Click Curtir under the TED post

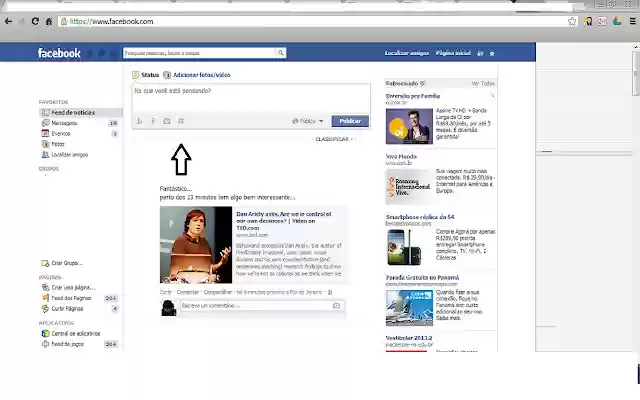[x=166, y=292]
